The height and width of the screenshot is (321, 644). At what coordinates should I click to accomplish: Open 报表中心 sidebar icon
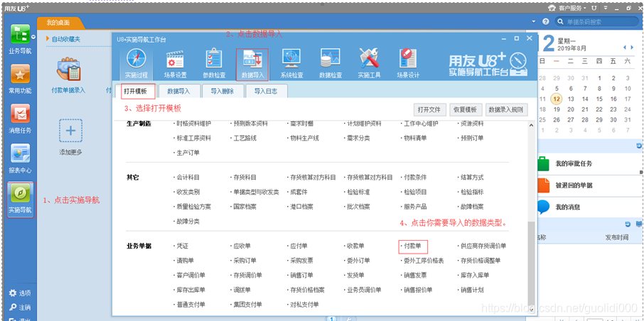(x=20, y=158)
